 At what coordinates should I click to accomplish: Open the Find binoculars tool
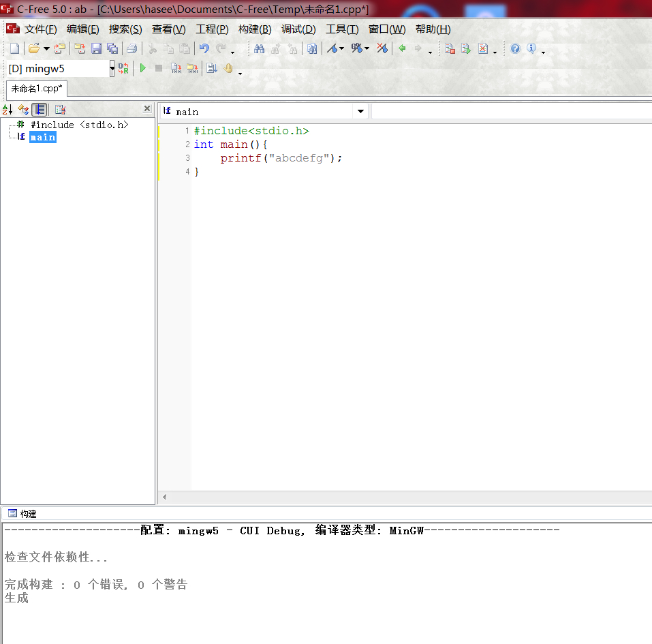(259, 48)
